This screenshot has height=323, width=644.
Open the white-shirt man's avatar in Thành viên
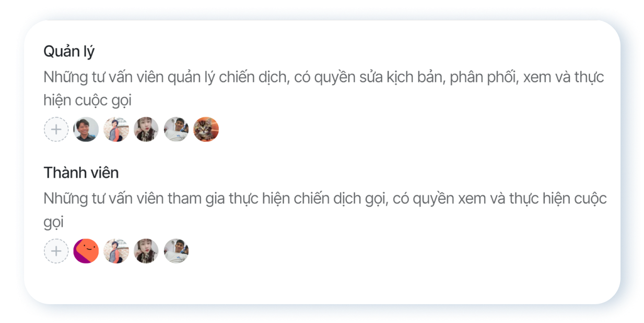pyautogui.click(x=176, y=251)
